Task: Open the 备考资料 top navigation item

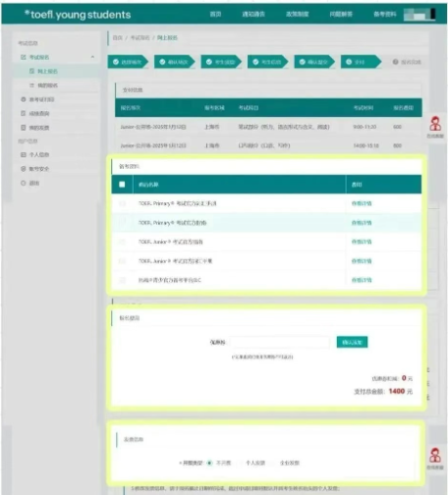Action: tap(385, 14)
